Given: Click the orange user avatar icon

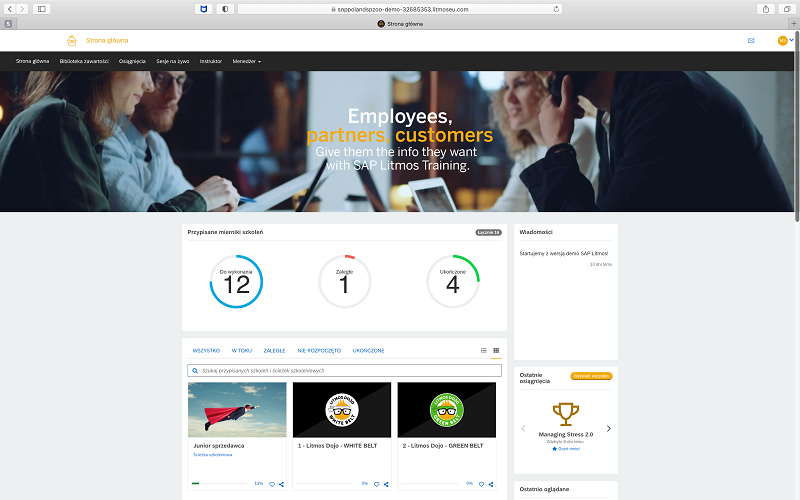Looking at the screenshot, I should (x=783, y=40).
